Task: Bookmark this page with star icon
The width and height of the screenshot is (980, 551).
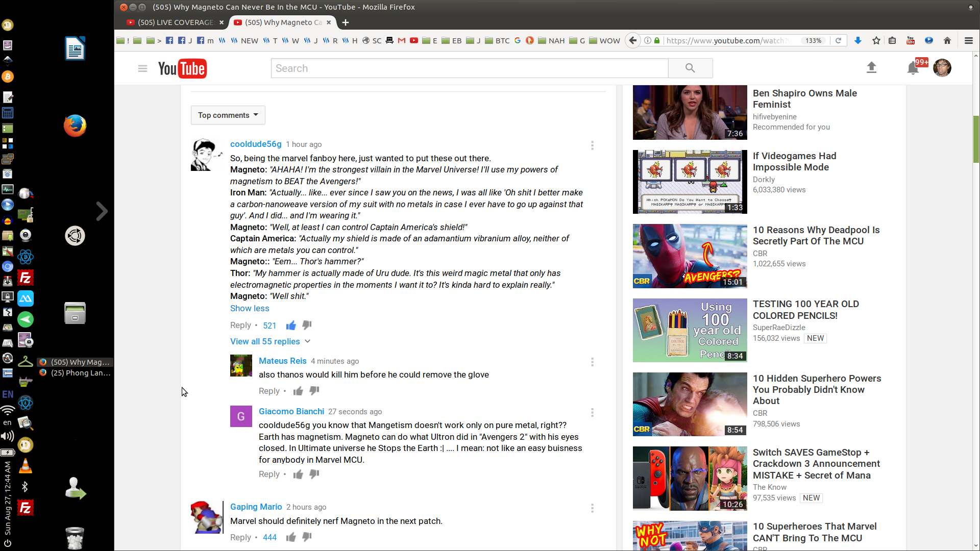Action: (876, 40)
